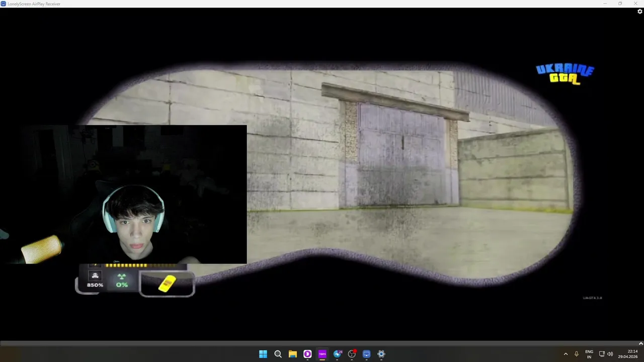Open the clock and date 22:14
This screenshot has width=644, height=362.
pyautogui.click(x=629, y=354)
